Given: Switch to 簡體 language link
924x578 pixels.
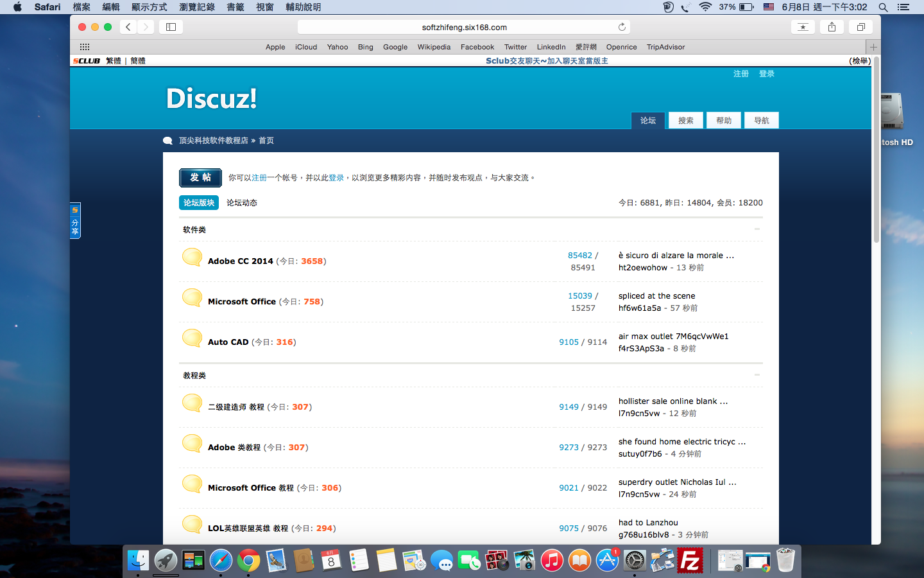Looking at the screenshot, I should [138, 61].
